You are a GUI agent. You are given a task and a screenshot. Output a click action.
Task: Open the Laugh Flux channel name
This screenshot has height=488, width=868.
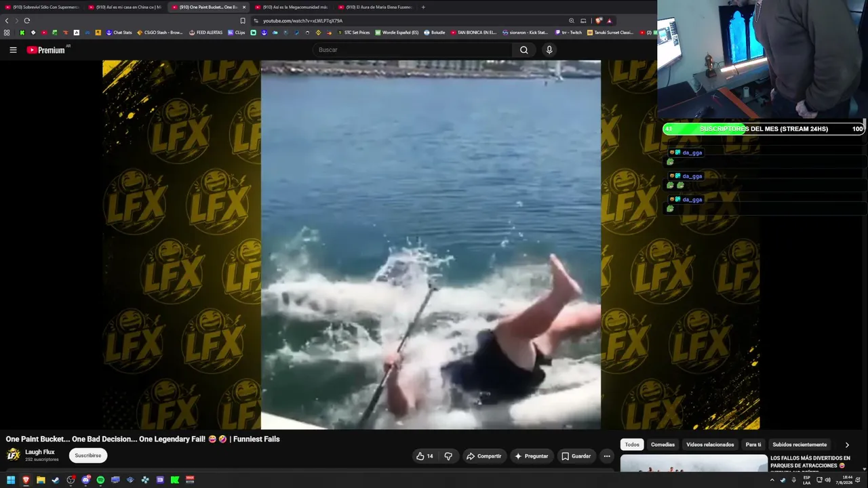pyautogui.click(x=40, y=452)
